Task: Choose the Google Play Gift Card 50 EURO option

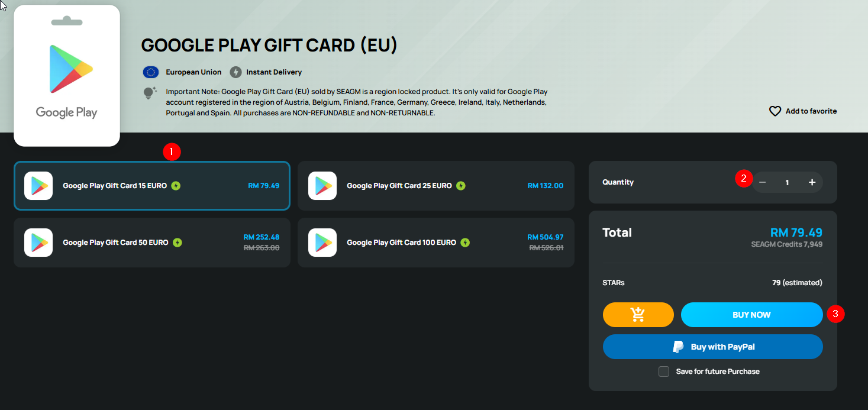Action: (x=152, y=243)
